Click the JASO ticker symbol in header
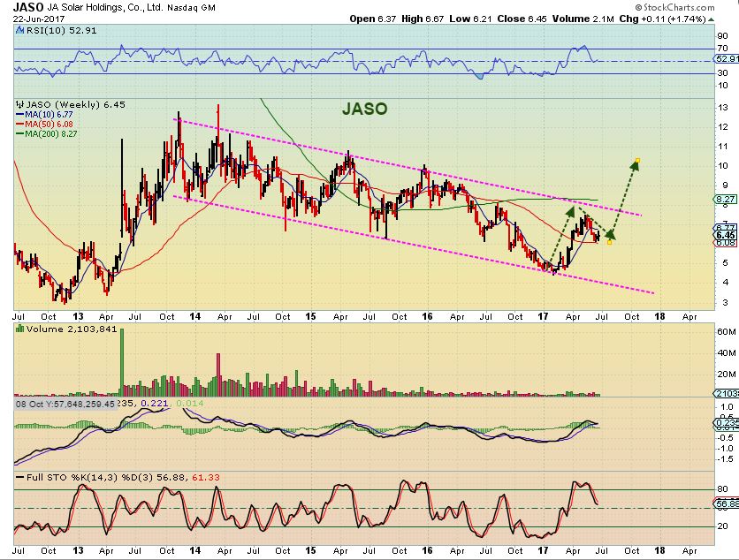This screenshot has width=739, height=560. coord(27,7)
